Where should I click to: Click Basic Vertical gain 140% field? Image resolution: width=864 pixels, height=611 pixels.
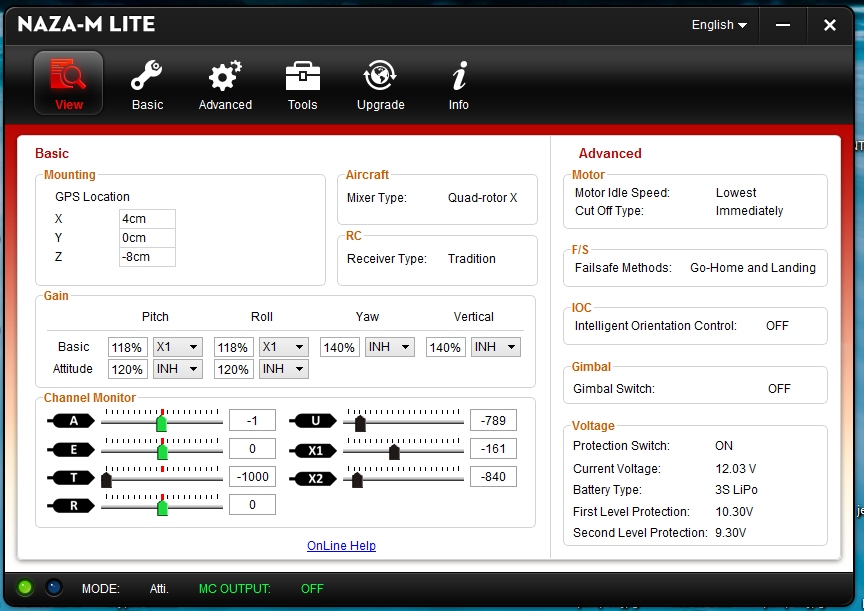(445, 347)
